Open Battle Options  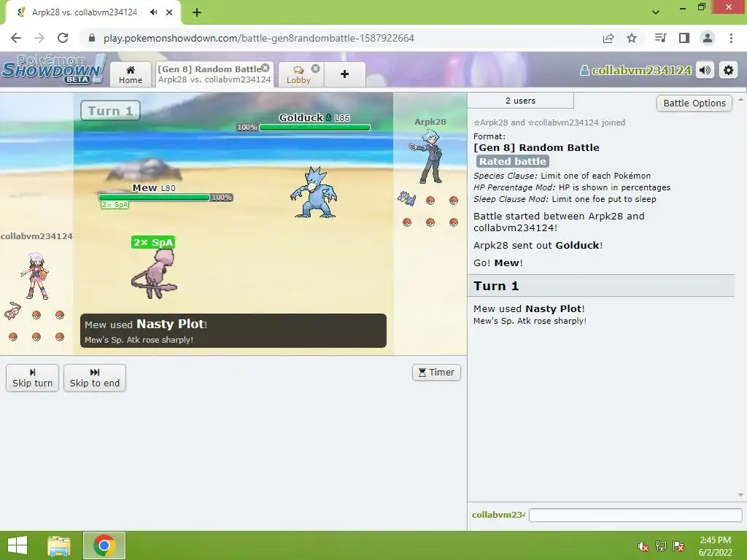pyautogui.click(x=694, y=104)
